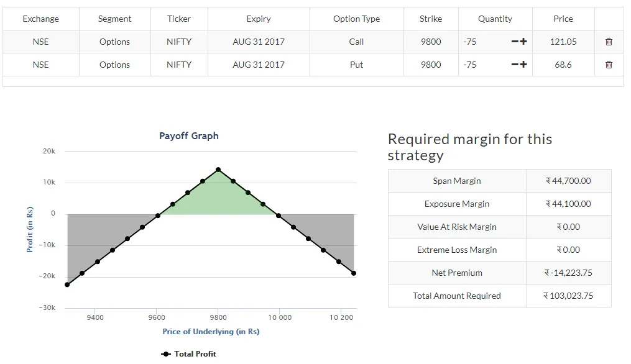Select the Call row AUG 31 2017 expiry

(x=259, y=42)
